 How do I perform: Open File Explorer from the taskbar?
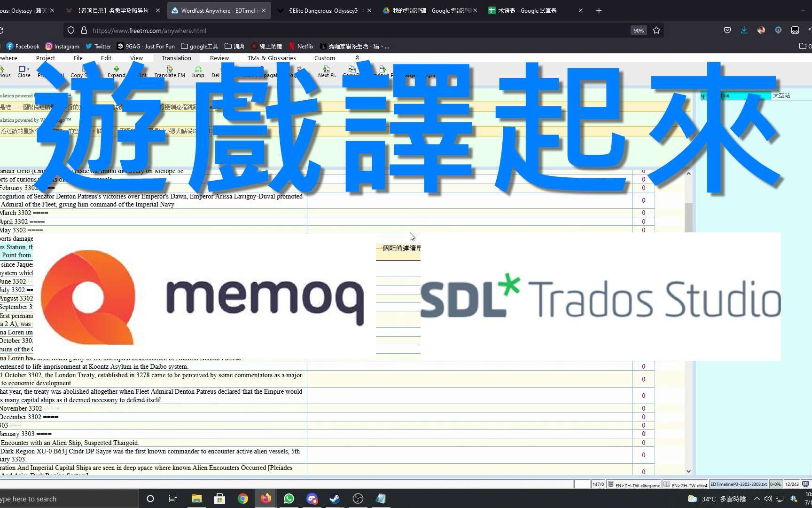(197, 499)
